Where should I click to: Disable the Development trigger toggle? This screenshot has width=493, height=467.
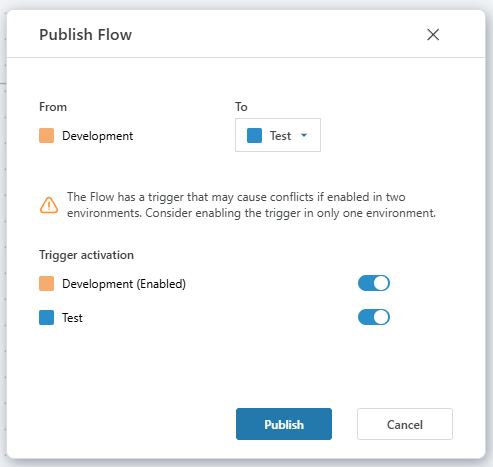click(374, 283)
